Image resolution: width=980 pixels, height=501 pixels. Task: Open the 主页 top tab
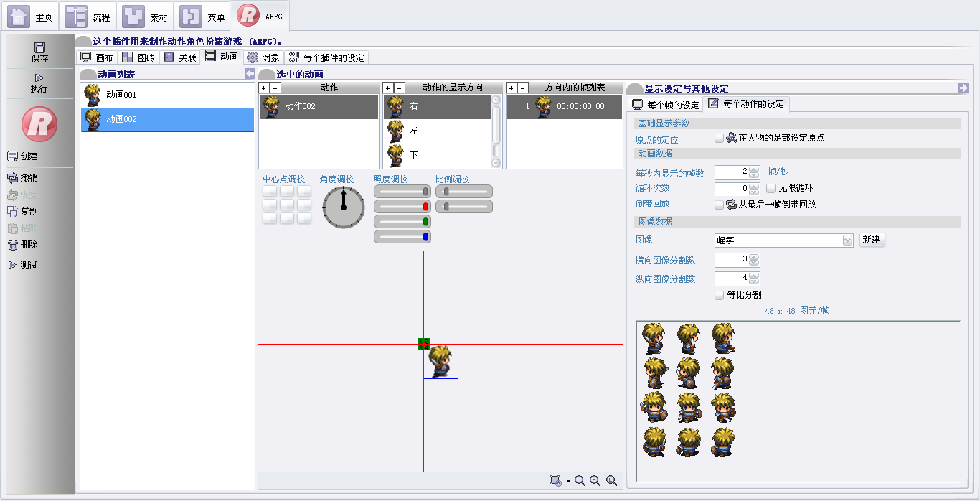click(32, 17)
